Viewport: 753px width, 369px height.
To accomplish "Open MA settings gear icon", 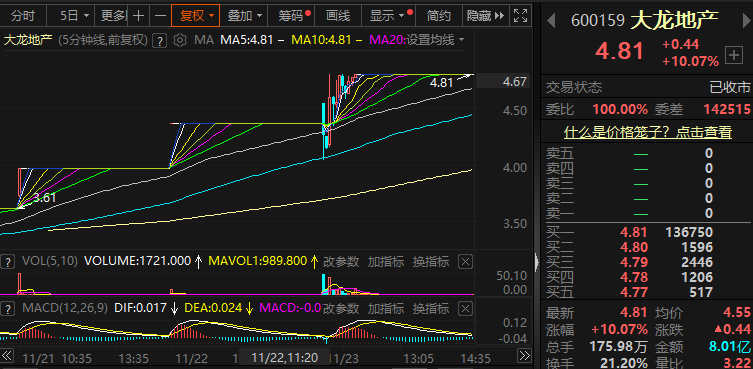I will pos(180,40).
